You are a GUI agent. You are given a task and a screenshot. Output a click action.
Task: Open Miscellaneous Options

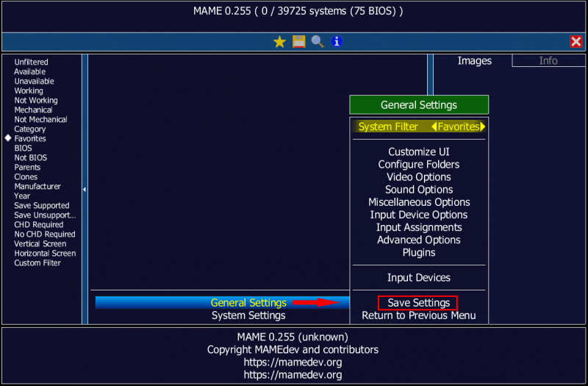tap(419, 202)
